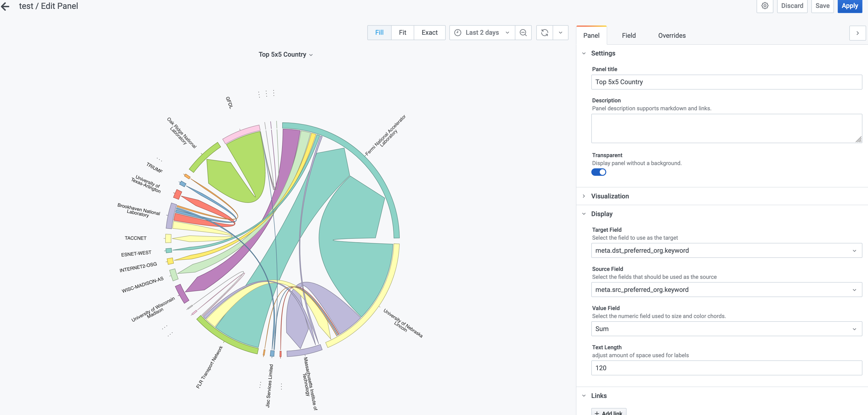Toggle the Transparent background switch

598,172
